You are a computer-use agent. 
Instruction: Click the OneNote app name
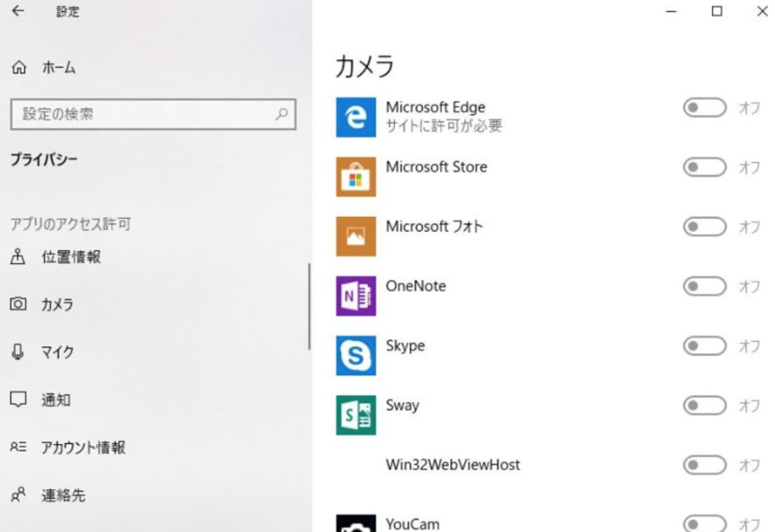pyautogui.click(x=416, y=286)
